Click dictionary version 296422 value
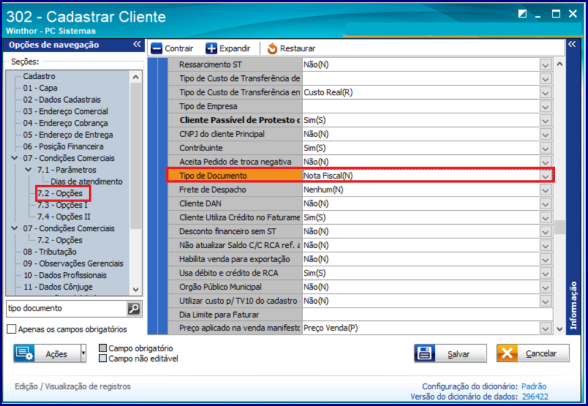588x406 pixels. [535, 397]
